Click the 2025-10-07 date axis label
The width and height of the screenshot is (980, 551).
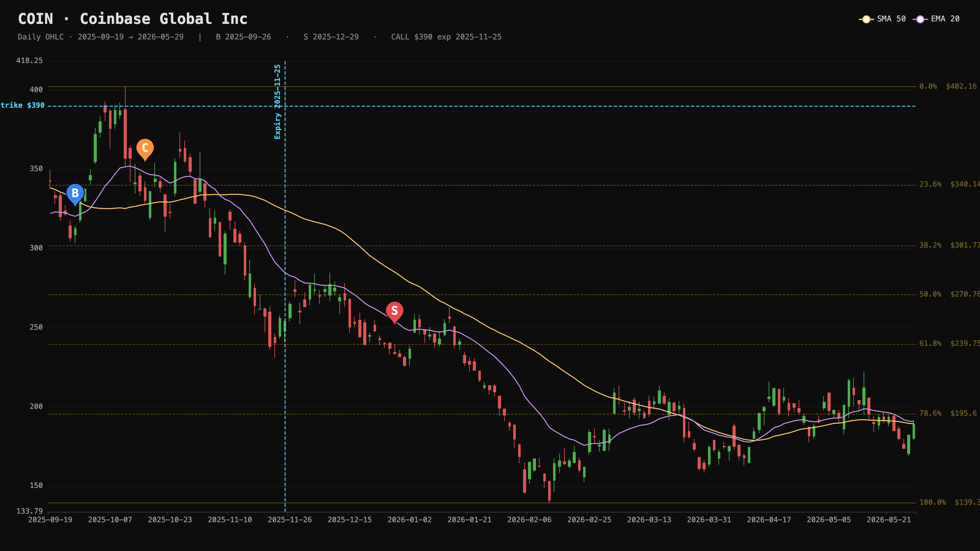pyautogui.click(x=110, y=520)
